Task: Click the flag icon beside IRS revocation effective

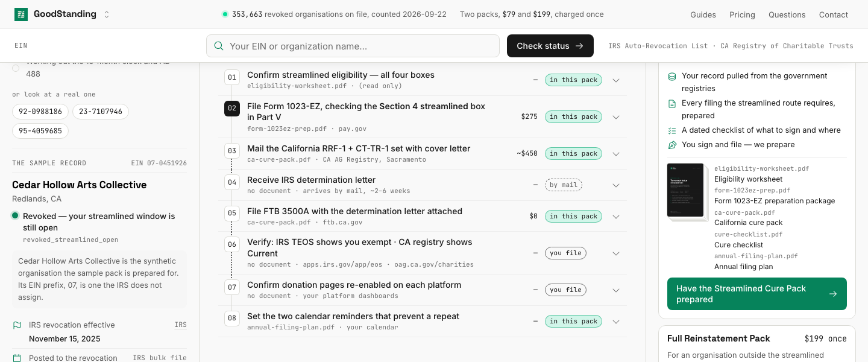Action: [x=17, y=325]
